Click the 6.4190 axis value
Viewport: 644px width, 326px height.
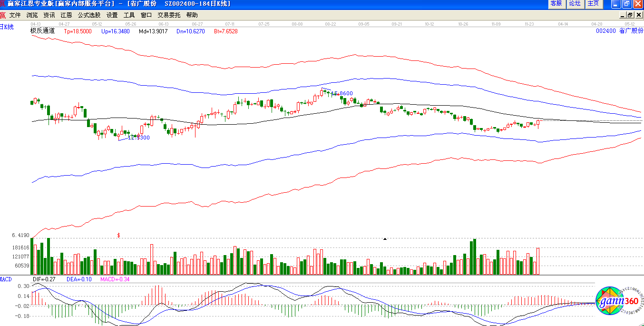21,235
